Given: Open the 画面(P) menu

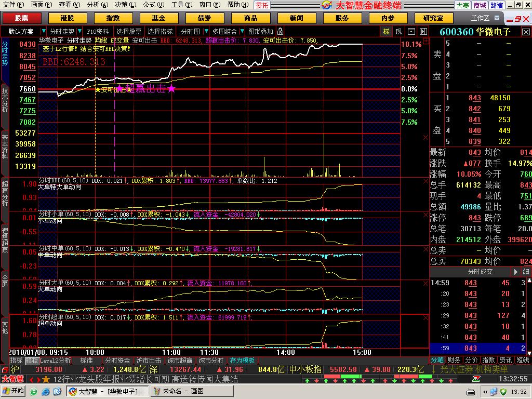Looking at the screenshot, I should click(42, 5).
